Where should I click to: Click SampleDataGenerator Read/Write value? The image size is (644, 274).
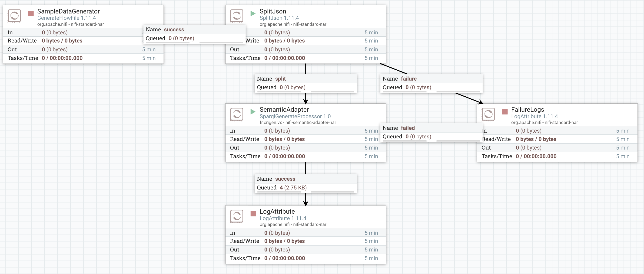[62, 41]
